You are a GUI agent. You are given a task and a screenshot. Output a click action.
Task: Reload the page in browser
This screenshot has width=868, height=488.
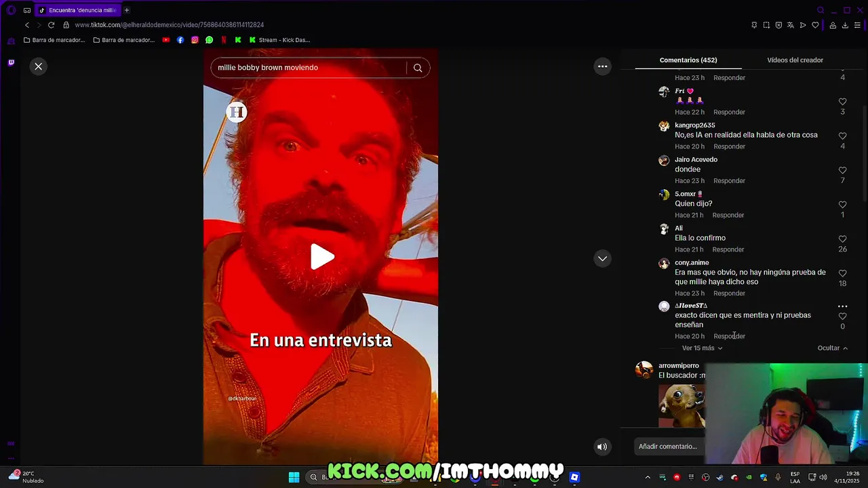pyautogui.click(x=51, y=25)
